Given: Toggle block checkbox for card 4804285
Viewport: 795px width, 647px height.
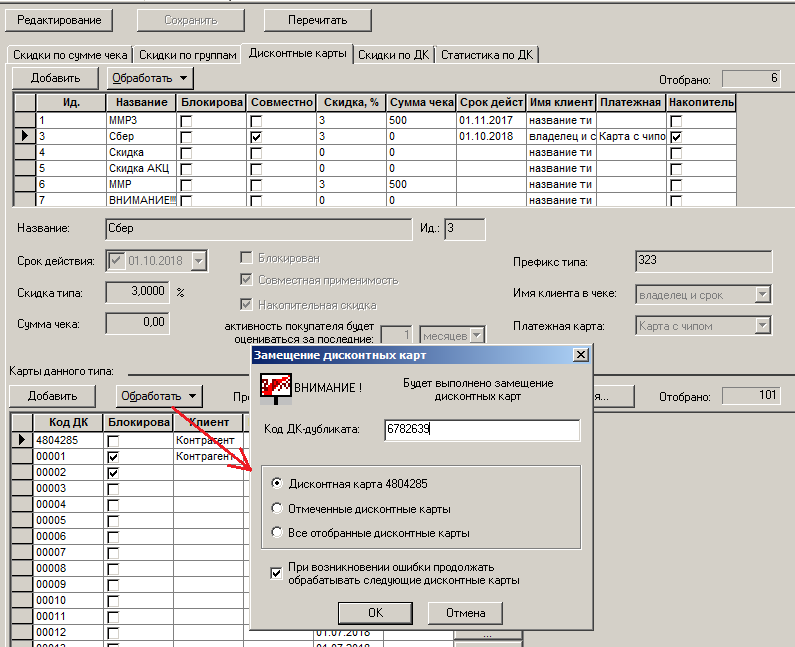Looking at the screenshot, I should [x=114, y=441].
